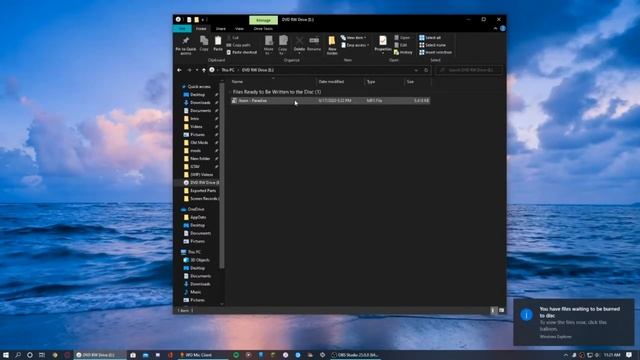The height and width of the screenshot is (360, 640).
Task: Rename the selected file
Action: coord(314,44)
